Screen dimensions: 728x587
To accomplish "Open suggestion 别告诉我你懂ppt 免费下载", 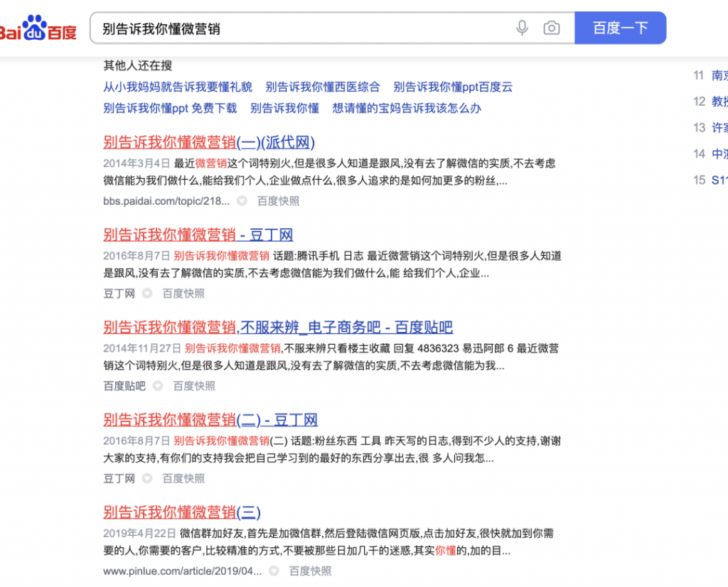I will point(170,108).
